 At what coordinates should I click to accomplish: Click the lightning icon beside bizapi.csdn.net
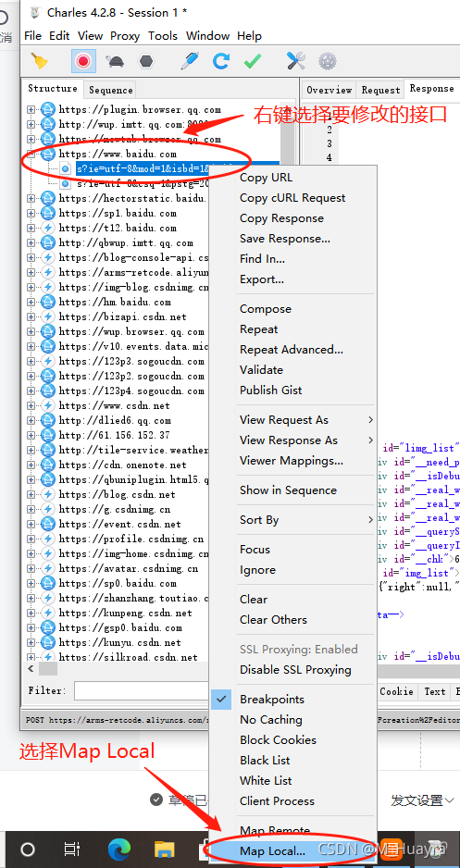point(48,316)
